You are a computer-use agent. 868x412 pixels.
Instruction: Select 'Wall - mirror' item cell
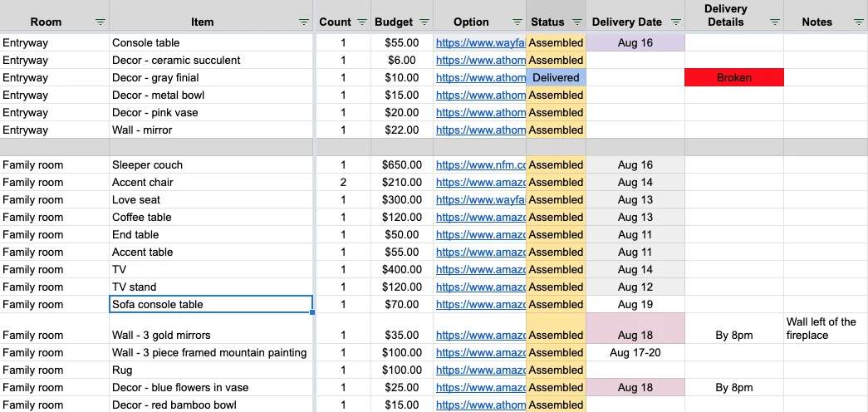click(211, 130)
